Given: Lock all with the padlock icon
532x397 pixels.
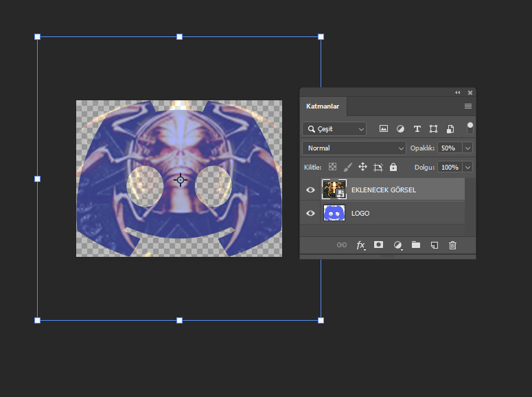Looking at the screenshot, I should pos(393,167).
